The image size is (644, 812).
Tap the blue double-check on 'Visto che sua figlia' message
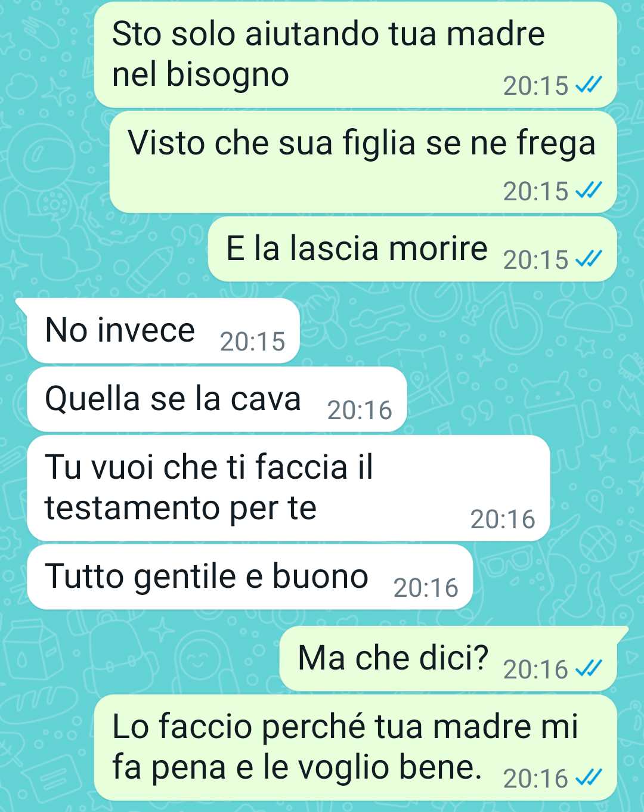click(x=589, y=191)
